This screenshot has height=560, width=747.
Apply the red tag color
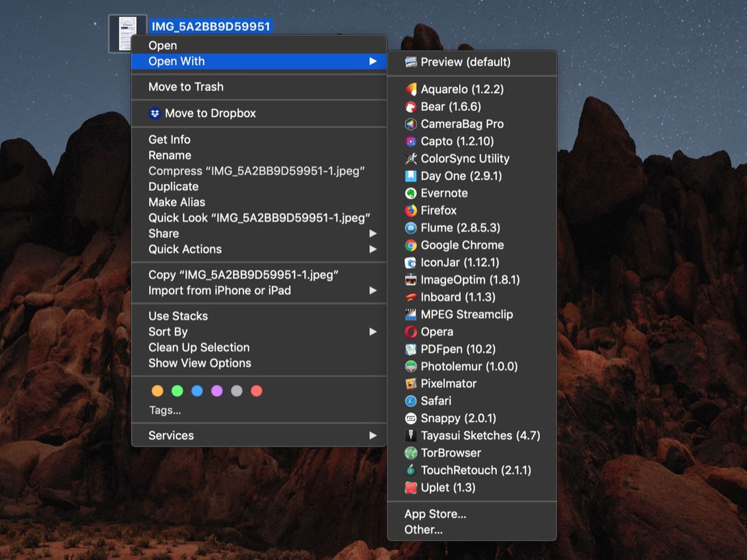coord(257,391)
